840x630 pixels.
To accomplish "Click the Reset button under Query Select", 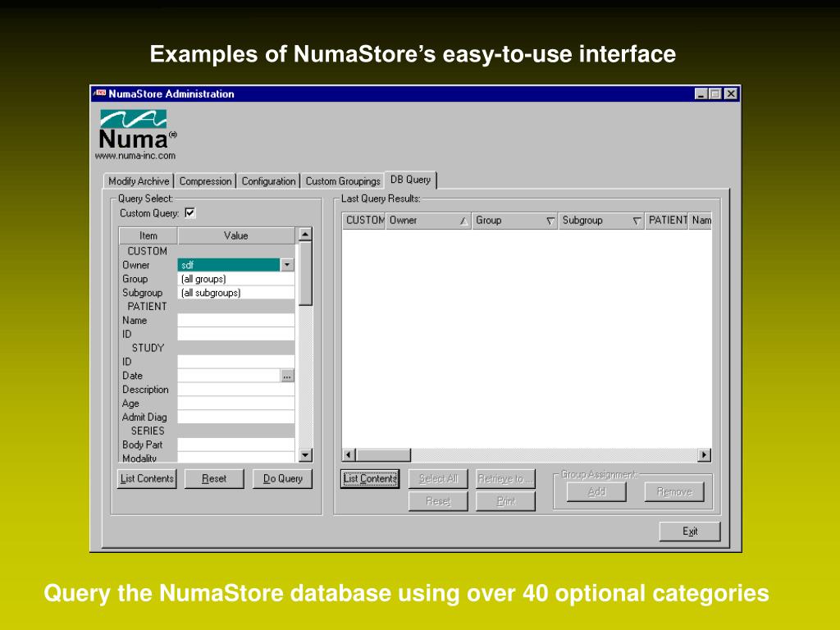I will pyautogui.click(x=214, y=478).
